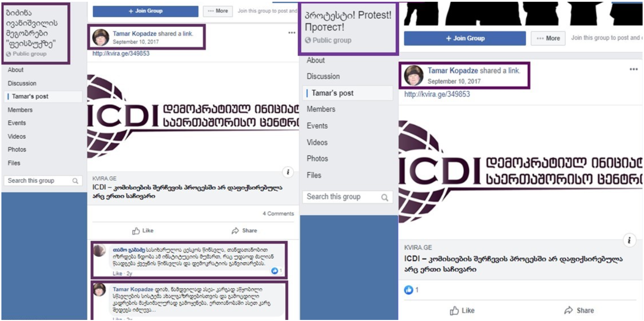Click blue like reaction icon on right post

pos(408,290)
